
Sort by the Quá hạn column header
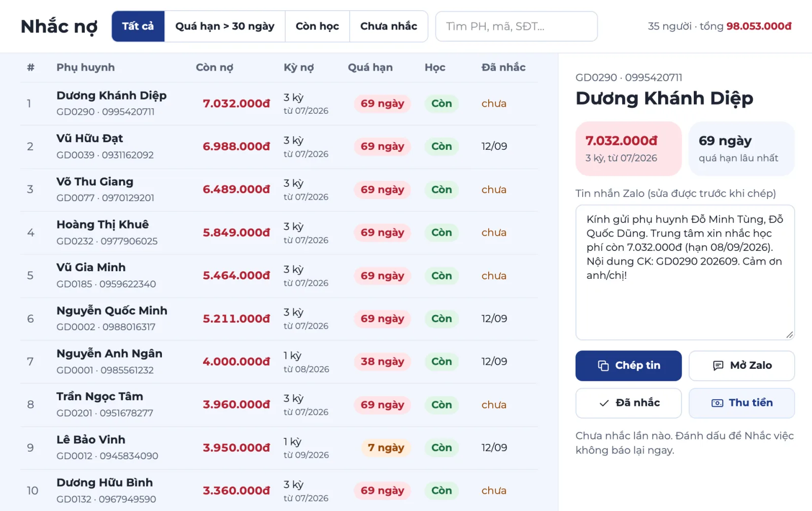[370, 68]
